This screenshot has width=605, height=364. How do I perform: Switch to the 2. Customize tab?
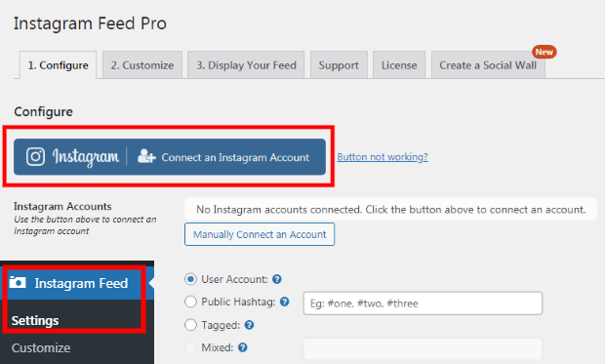pos(142,65)
